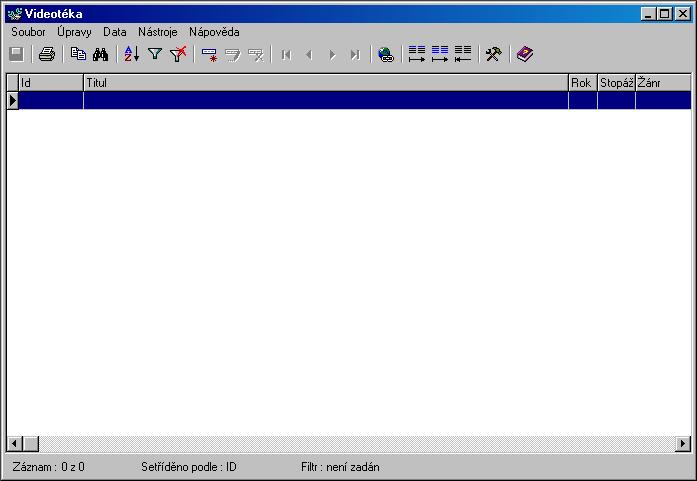The width and height of the screenshot is (697, 481).
Task: Click the horizontal scrollbar thumb
Action: pos(31,443)
